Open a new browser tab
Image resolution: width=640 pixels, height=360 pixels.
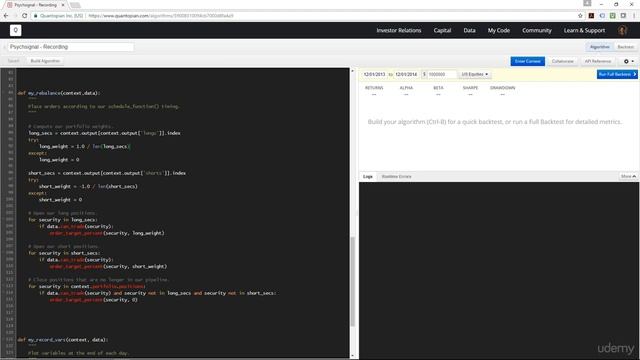(75, 5)
